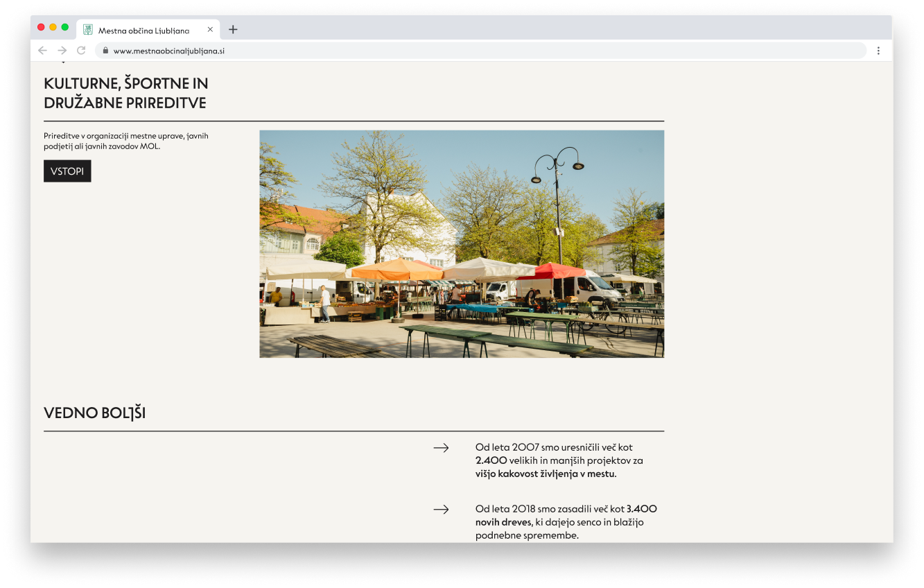Click the favicon on the Ljubljana tab

(x=88, y=30)
